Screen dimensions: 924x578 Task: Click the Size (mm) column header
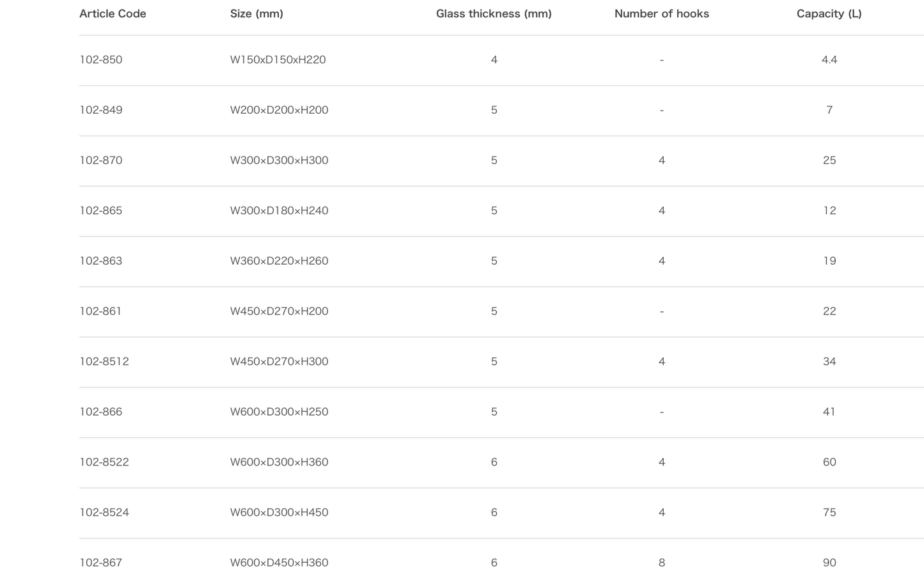(256, 13)
